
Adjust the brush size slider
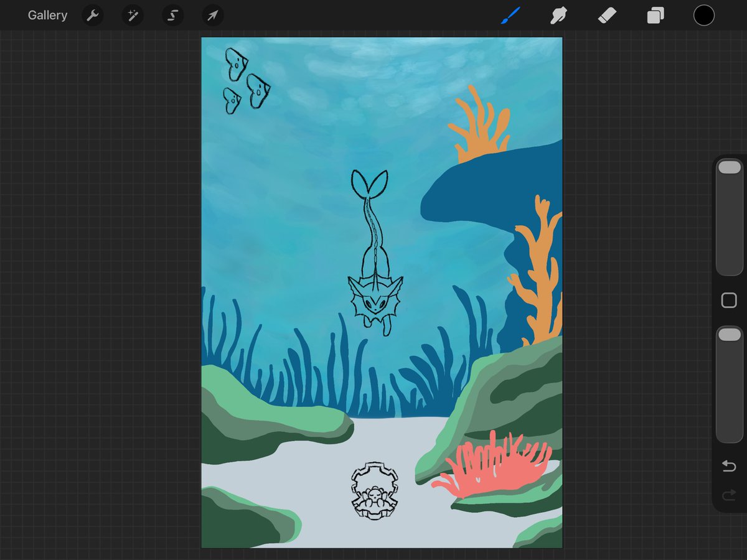[730, 217]
